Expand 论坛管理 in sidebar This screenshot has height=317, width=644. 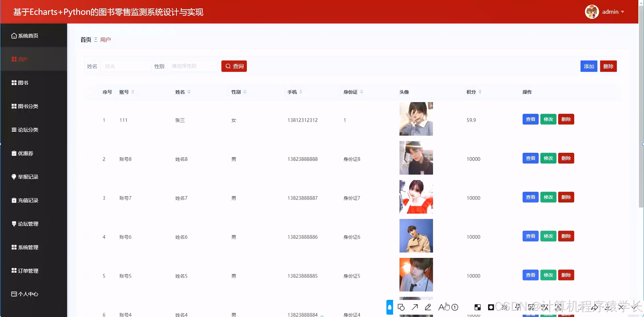pos(34,224)
